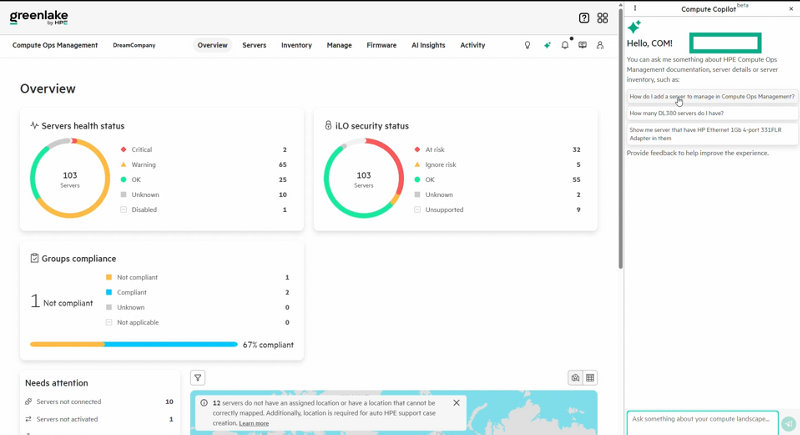Click Provide feedback text in Copilot
This screenshot has width=800, height=435.
click(697, 153)
